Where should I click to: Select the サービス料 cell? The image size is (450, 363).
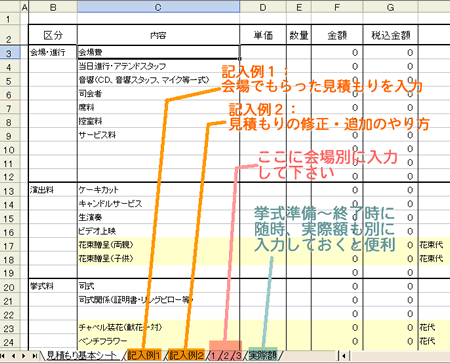pos(158,135)
